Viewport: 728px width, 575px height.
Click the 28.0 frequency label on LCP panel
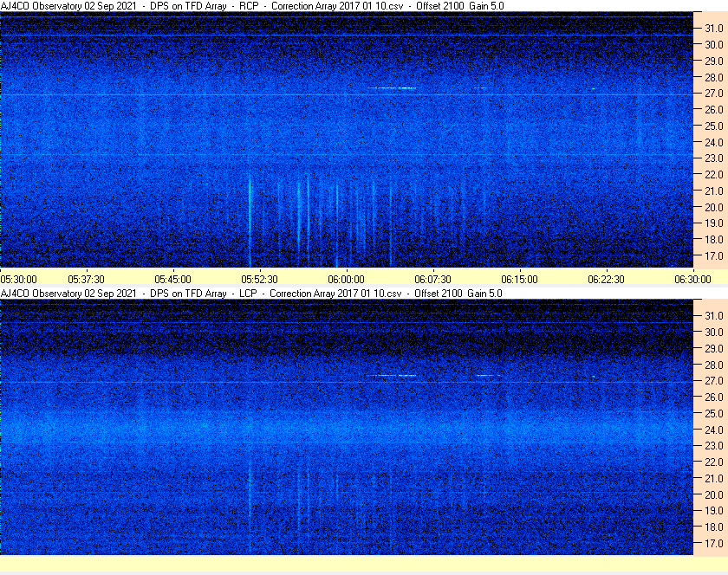tap(714, 365)
